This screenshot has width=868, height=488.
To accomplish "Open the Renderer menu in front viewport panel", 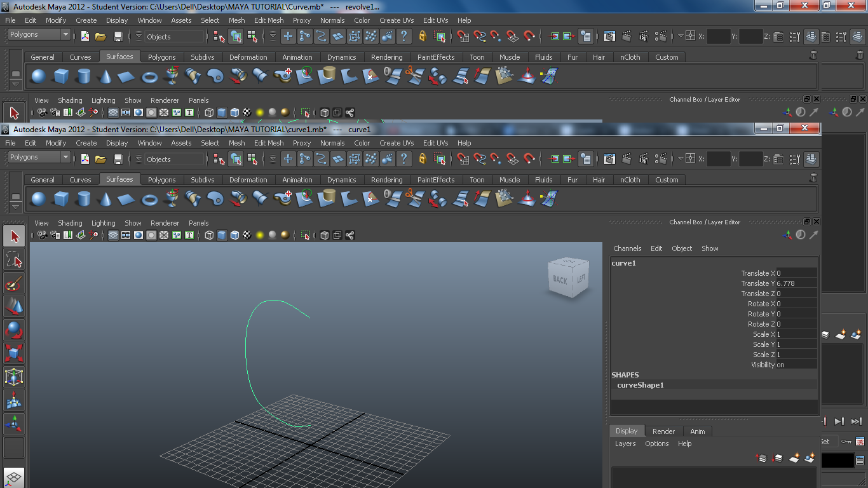I will pos(165,223).
